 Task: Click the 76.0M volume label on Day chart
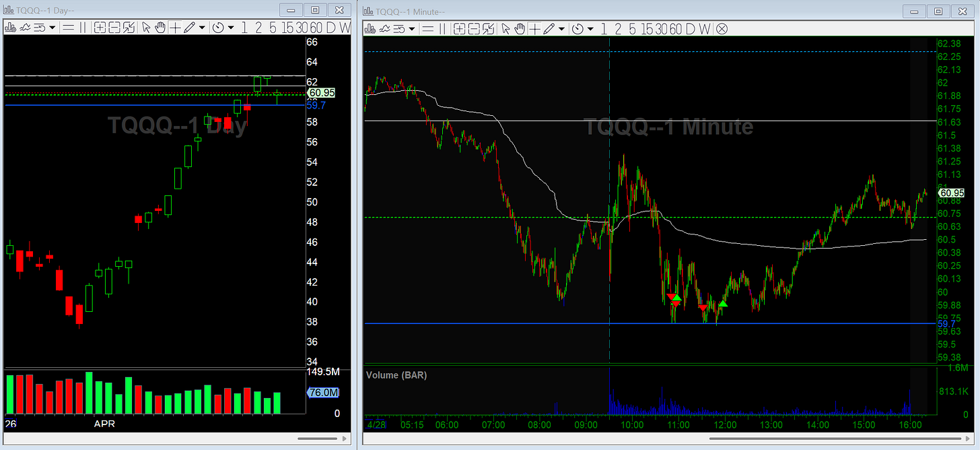[x=323, y=393]
